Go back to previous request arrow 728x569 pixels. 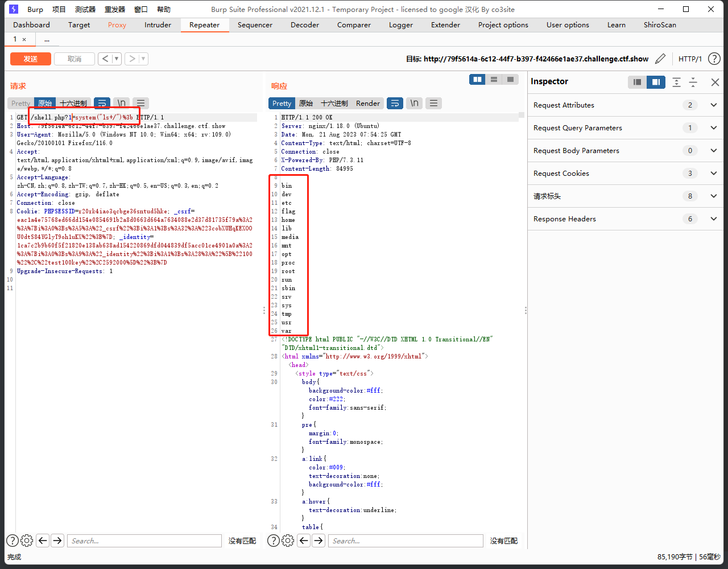[105, 59]
